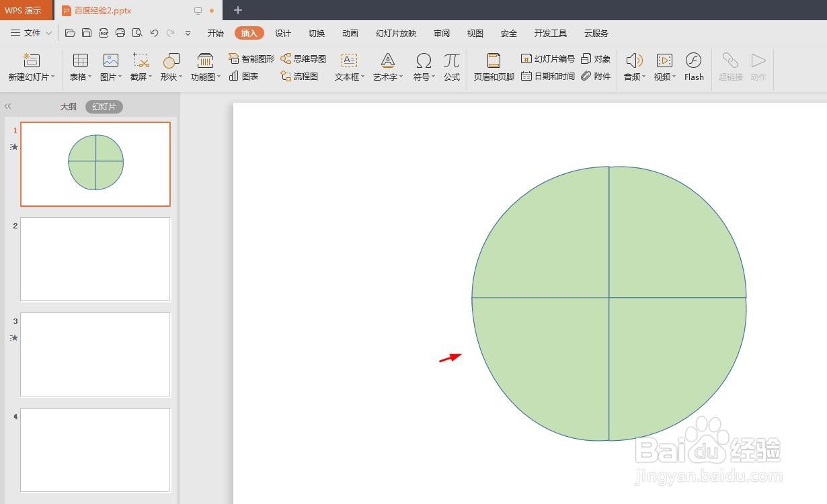Open a new document tab with plus
The height and width of the screenshot is (504, 827).
tap(237, 10)
